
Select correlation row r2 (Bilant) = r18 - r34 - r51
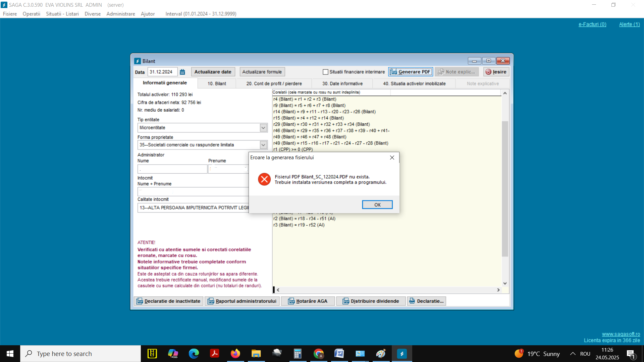click(304, 219)
